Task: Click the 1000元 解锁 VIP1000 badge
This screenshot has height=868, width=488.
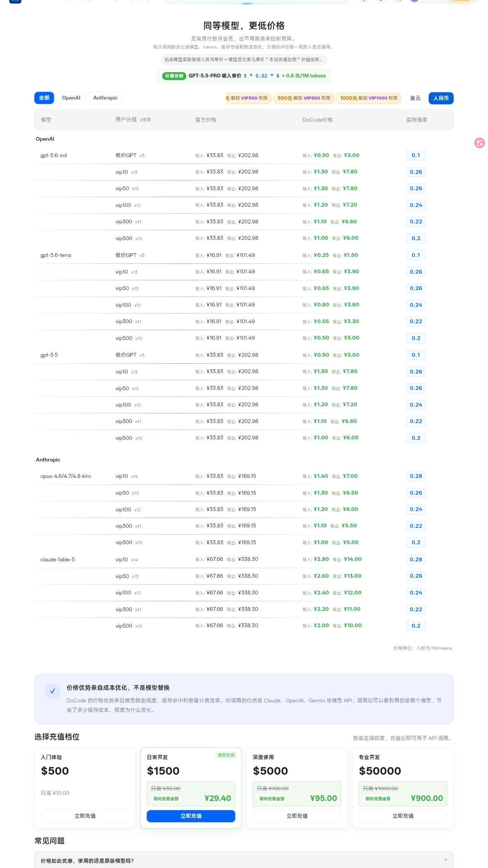Action: pyautogui.click(x=369, y=98)
